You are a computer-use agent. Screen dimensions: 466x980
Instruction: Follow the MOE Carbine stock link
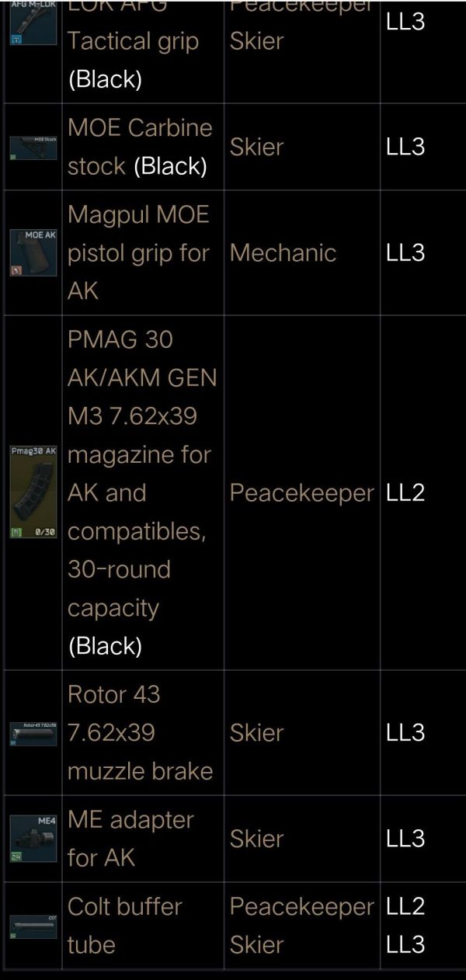(x=140, y=128)
